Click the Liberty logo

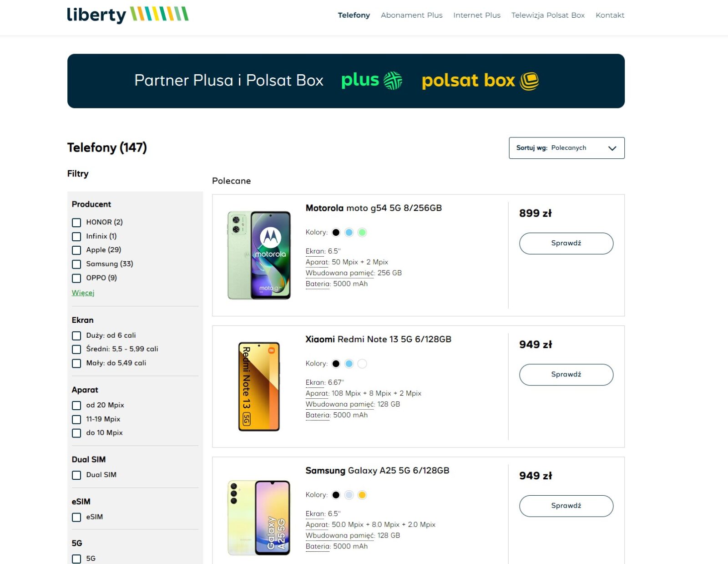[x=127, y=15]
